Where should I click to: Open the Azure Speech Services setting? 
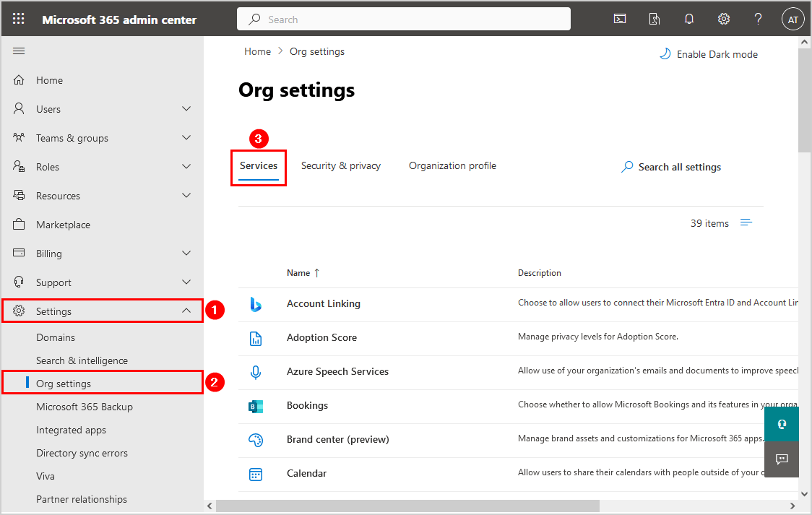(337, 371)
